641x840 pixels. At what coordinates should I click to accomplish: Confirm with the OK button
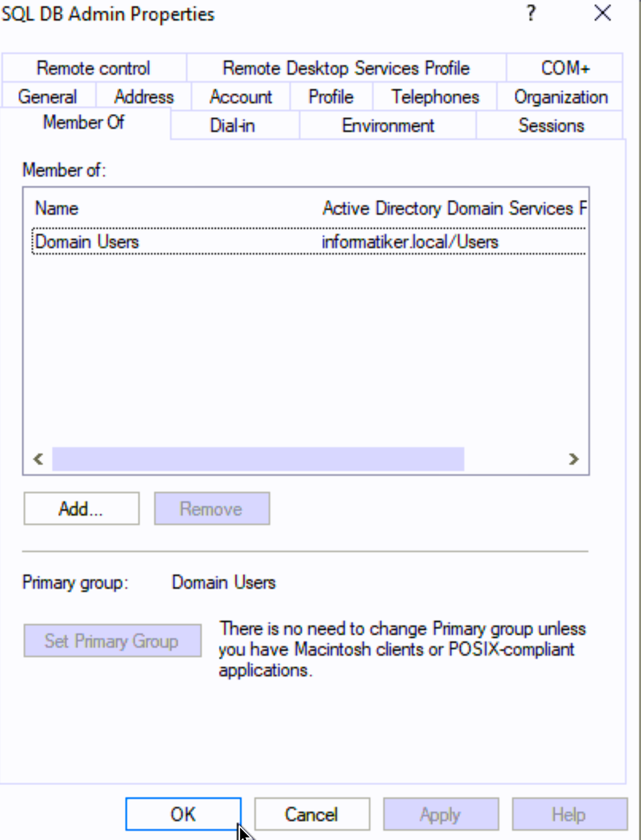tap(183, 814)
